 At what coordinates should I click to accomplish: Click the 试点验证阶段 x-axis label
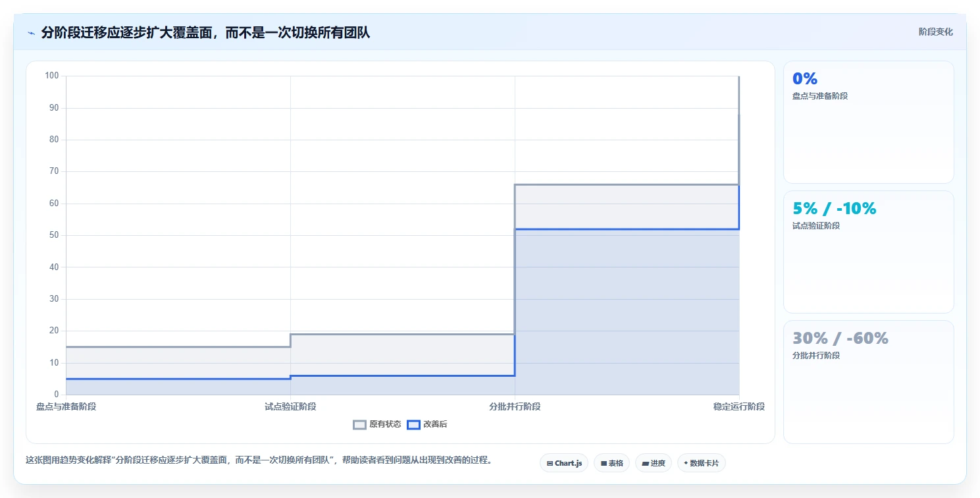pyautogui.click(x=290, y=406)
